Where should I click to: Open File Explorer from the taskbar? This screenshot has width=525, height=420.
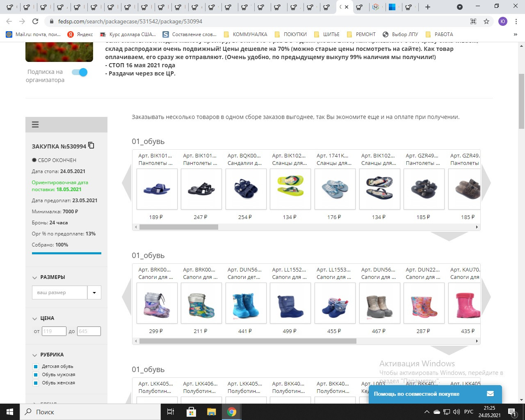pyautogui.click(x=211, y=412)
